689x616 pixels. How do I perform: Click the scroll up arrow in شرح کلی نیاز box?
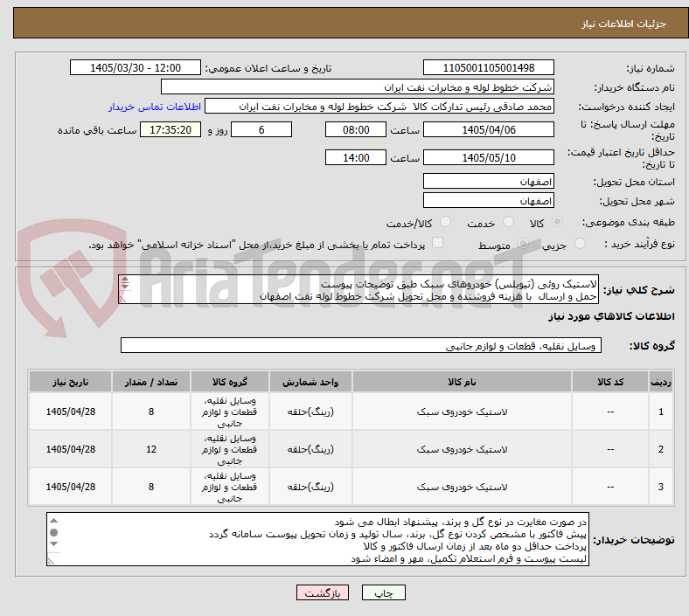point(125,280)
